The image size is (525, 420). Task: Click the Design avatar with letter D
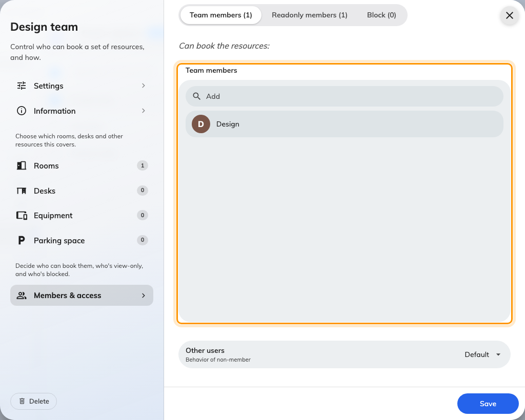pos(201,124)
